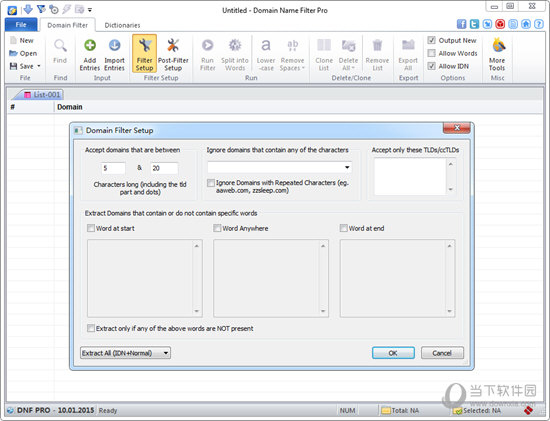Screen dimensions: 550x421
Task: Switch to the Dictionaries tab
Action: click(x=122, y=25)
